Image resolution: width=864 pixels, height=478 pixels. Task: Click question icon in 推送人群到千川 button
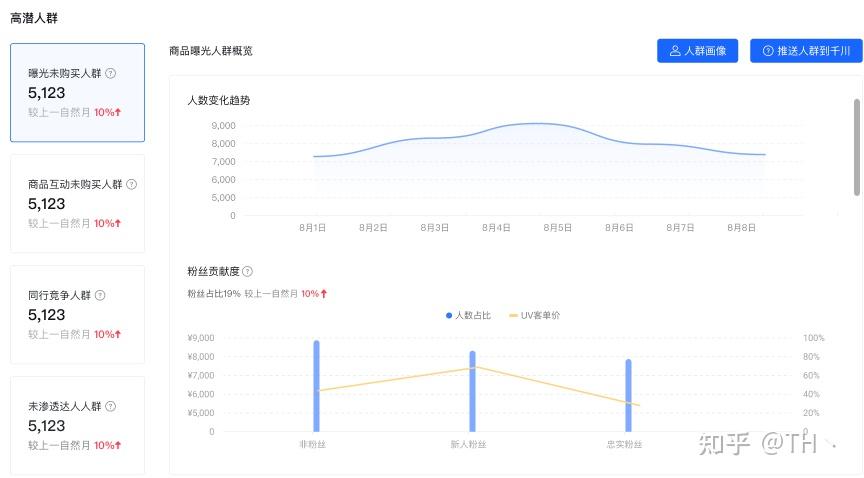[768, 51]
